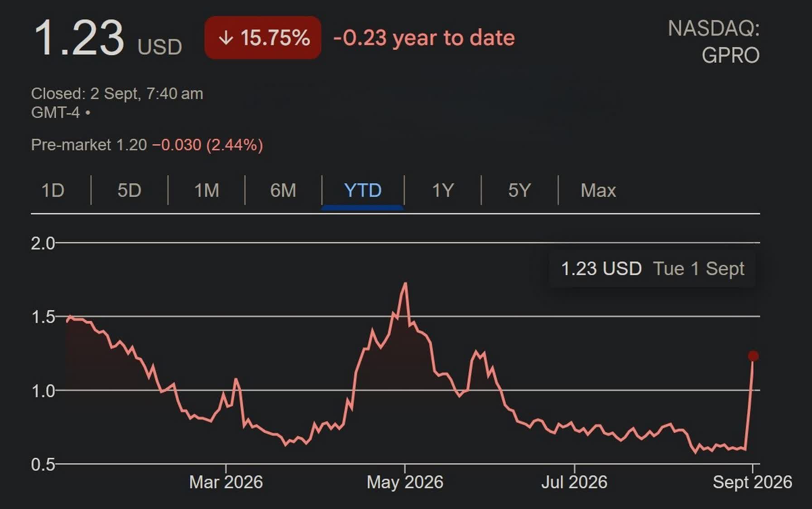Open the 1Y chart view
Screen dimensions: 812x509
(x=443, y=190)
